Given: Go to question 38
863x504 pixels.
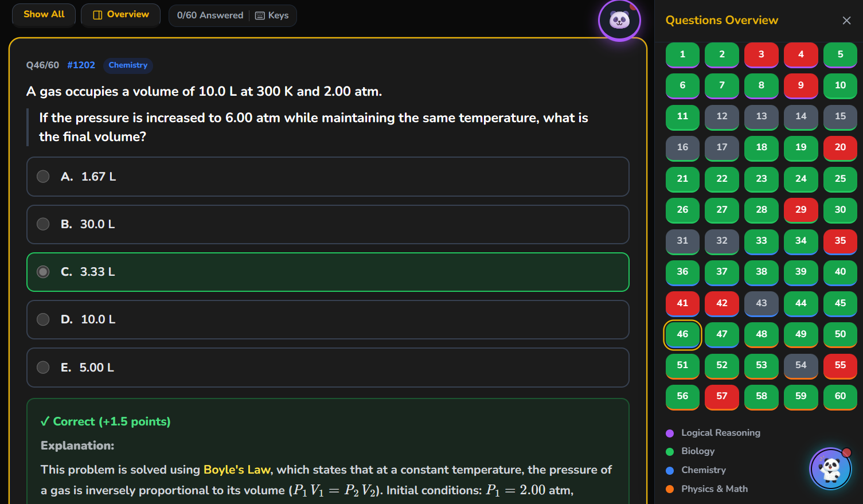Looking at the screenshot, I should [x=762, y=272].
